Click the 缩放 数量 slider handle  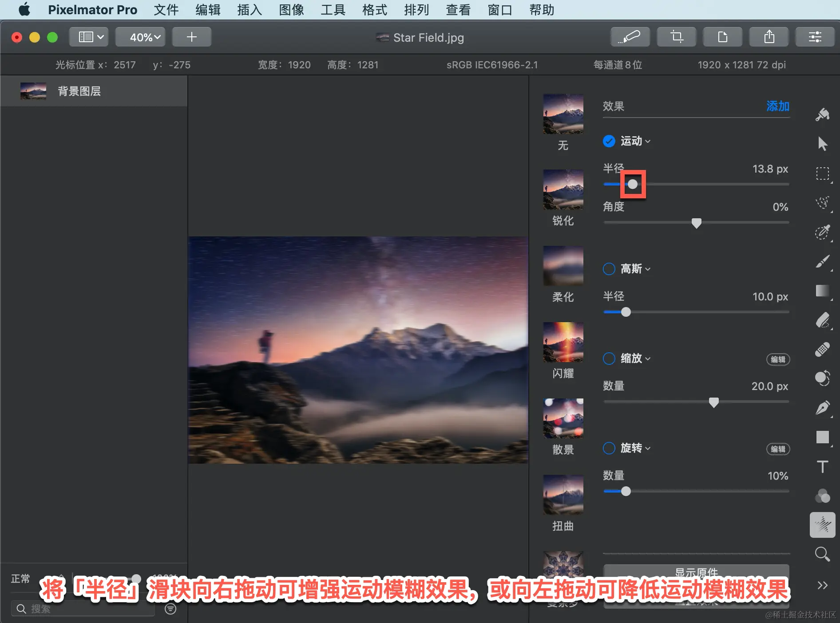click(x=713, y=402)
